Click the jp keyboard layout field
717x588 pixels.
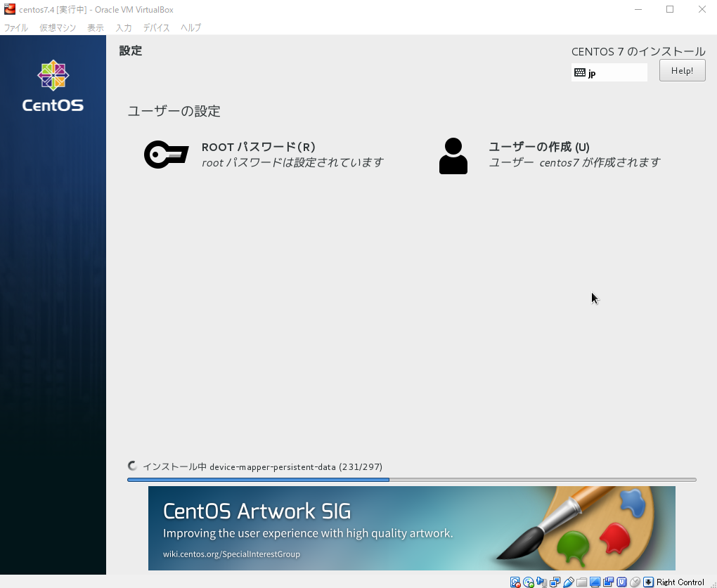point(609,72)
